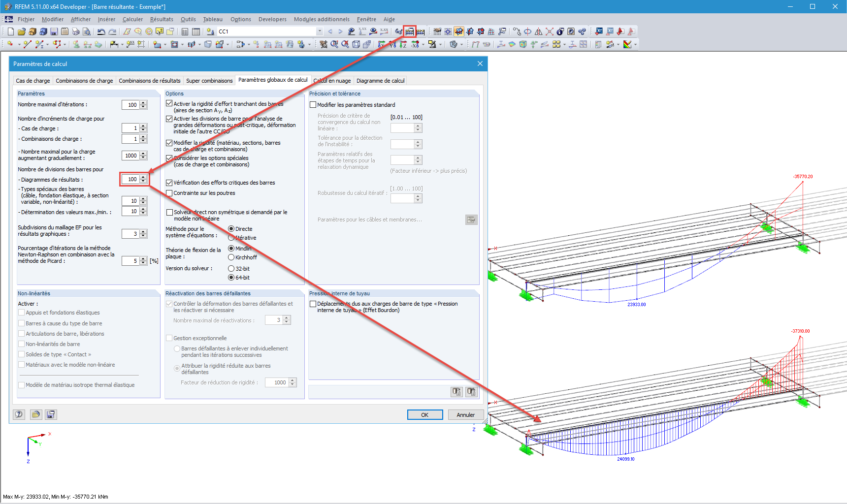Switch to Combinaisons de charge tab
The height and width of the screenshot is (504, 847).
point(84,81)
